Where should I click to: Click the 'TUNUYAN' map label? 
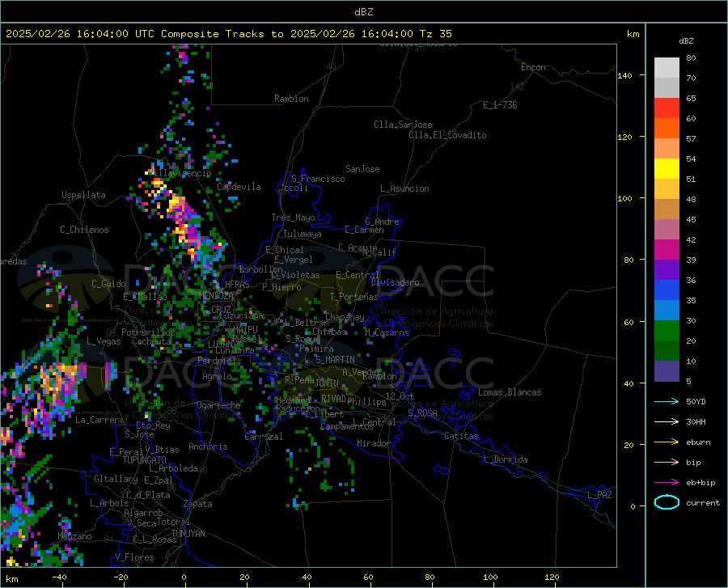click(x=188, y=533)
